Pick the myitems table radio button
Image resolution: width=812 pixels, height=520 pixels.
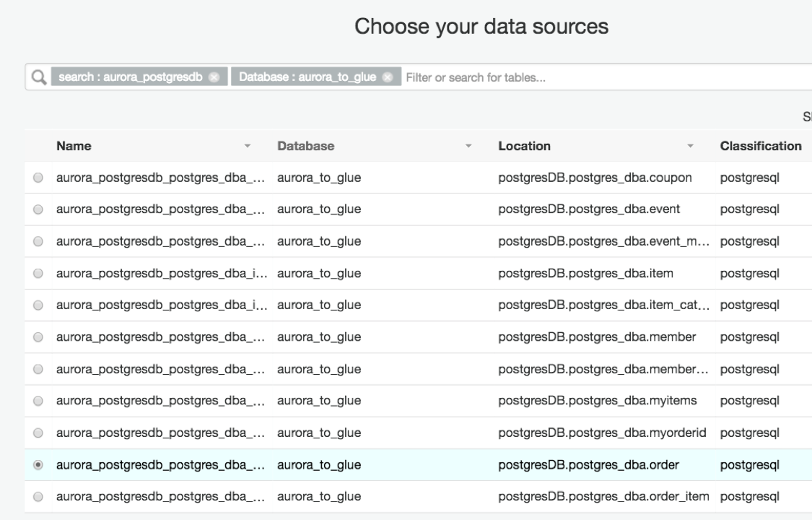pos(38,401)
